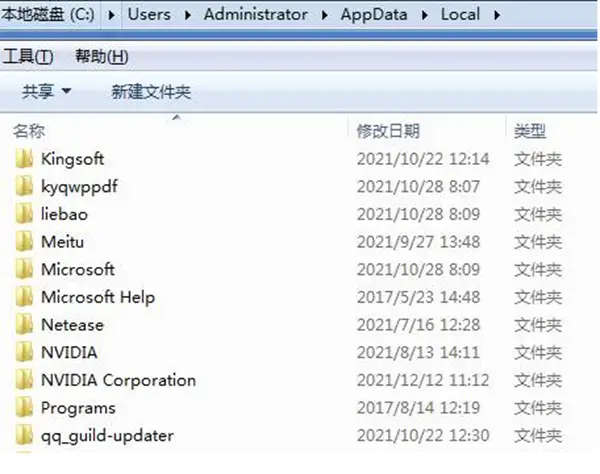Click date 2021/7/16 12:28
The image size is (600, 474).
coord(418,325)
